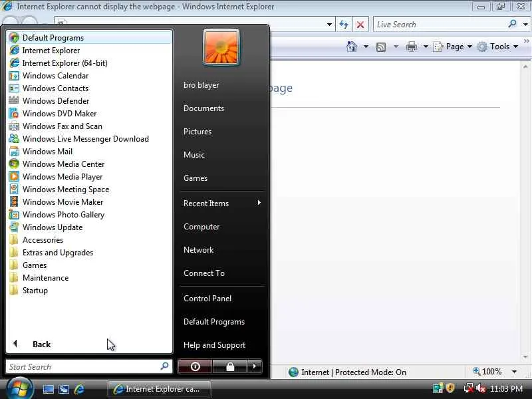Click the Live Search box
Viewport: 532px width, 399px height.
tap(440, 25)
